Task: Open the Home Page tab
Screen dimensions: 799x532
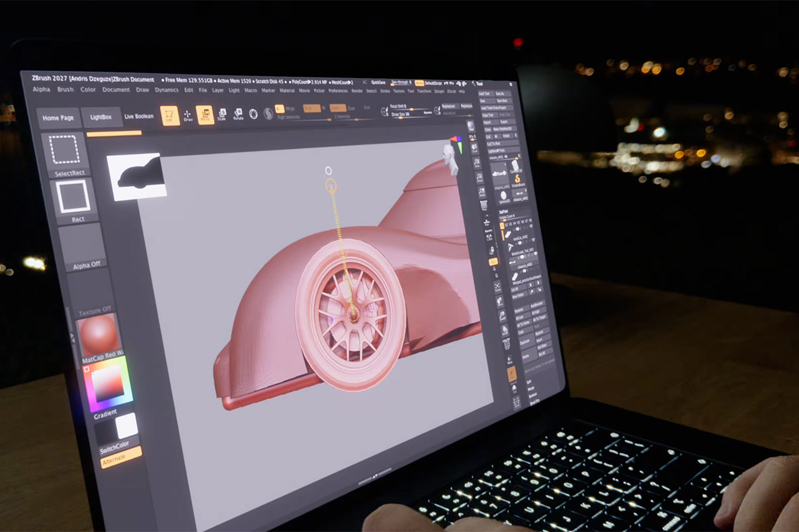Action: (59, 118)
